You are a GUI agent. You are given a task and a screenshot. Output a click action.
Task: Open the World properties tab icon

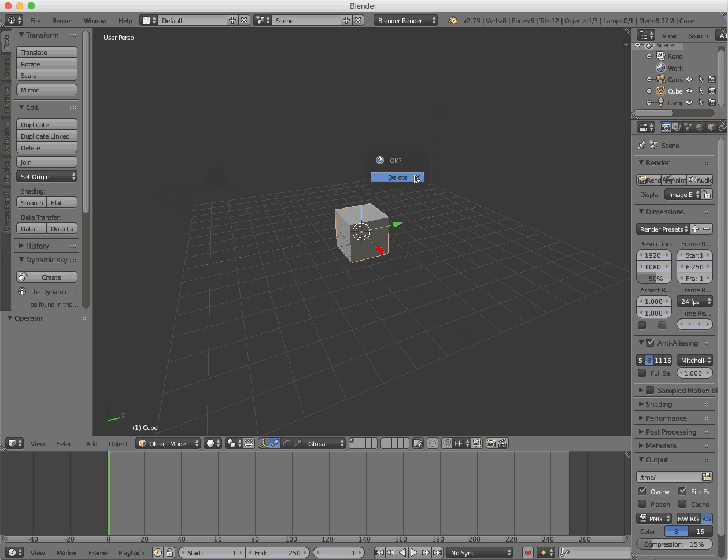tap(700, 127)
